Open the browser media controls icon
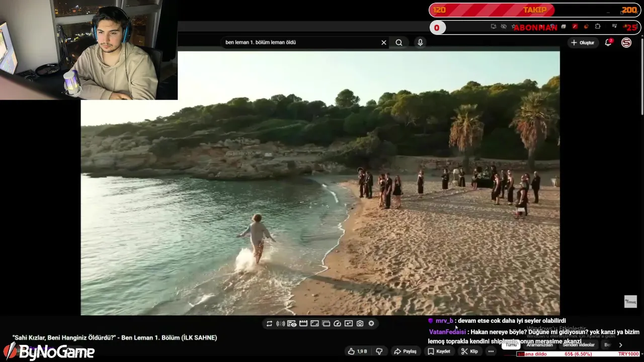The height and width of the screenshot is (362, 644). click(x=614, y=27)
